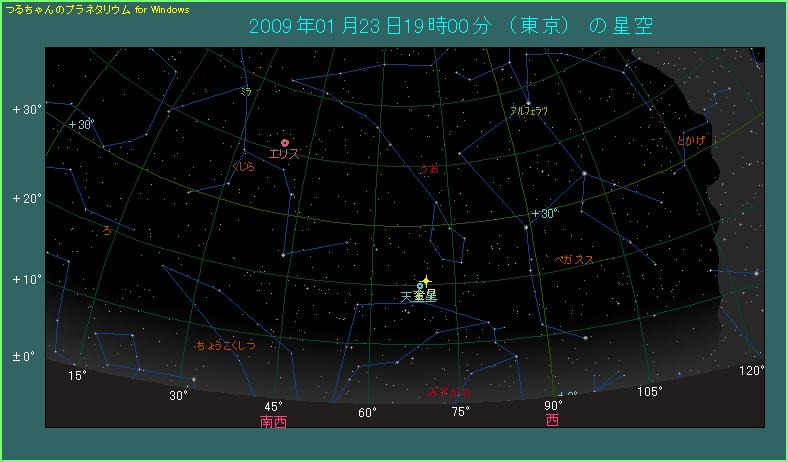The image size is (788, 462).
Task: Click the ろ constellation label
Action: pos(108,230)
